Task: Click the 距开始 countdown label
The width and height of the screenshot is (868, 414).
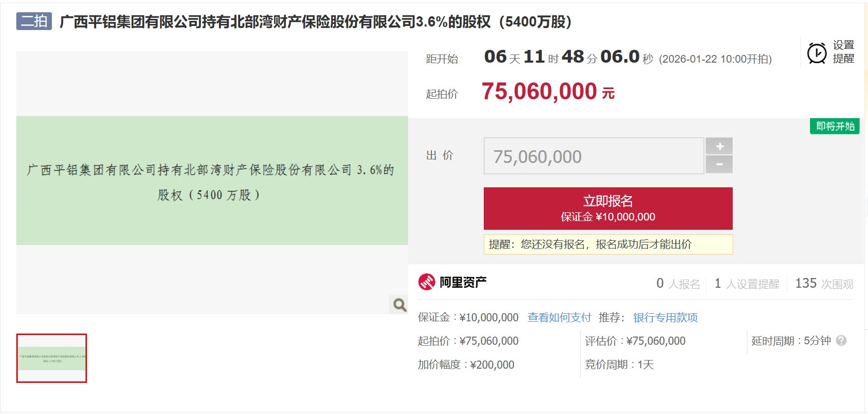Action: point(442,59)
